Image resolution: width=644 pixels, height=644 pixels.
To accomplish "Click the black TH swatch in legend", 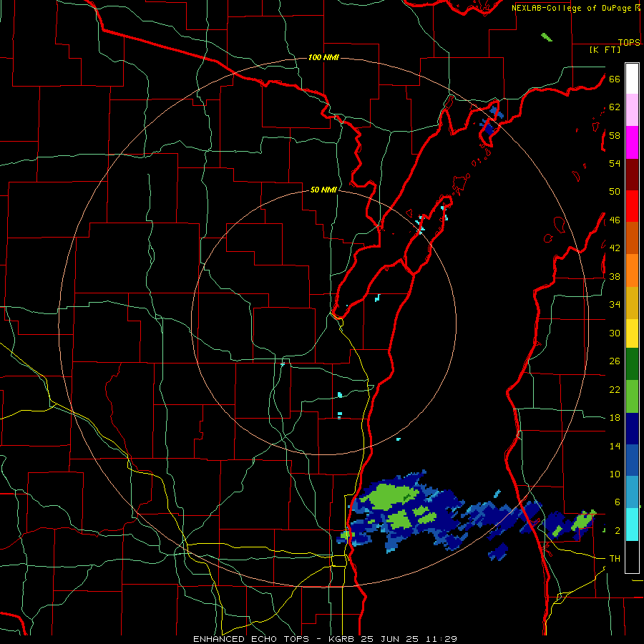I will 632,557.
